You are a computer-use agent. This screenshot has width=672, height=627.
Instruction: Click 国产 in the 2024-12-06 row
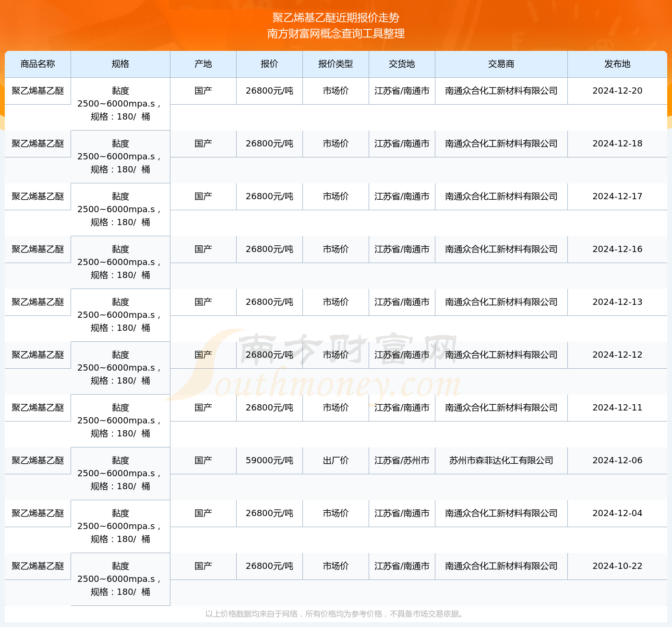pyautogui.click(x=203, y=460)
